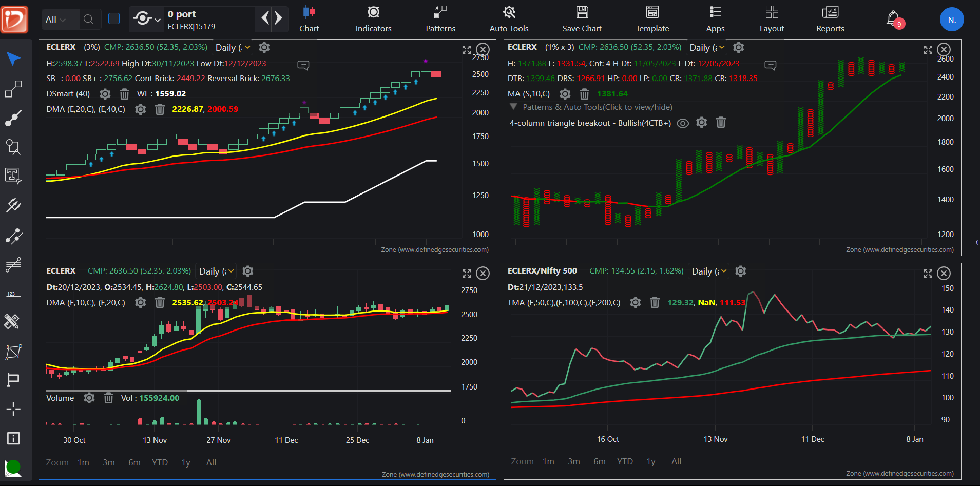The width and height of the screenshot is (980, 486).
Task: Choose the text annotation tool
Action: (13, 176)
